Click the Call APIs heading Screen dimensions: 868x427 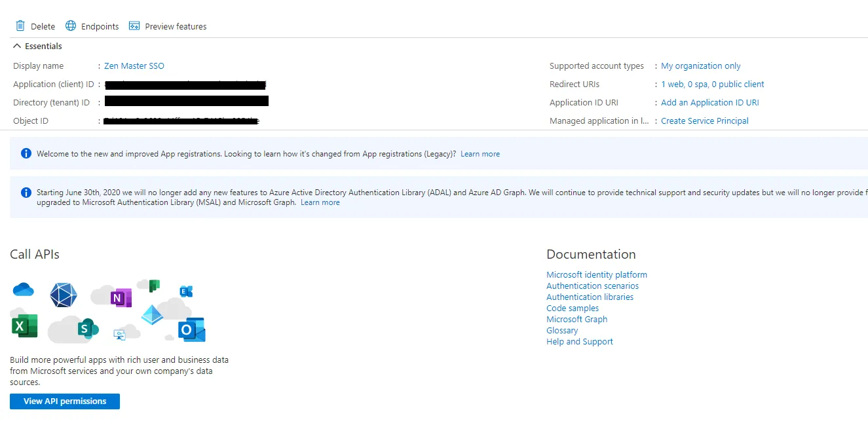coord(35,255)
